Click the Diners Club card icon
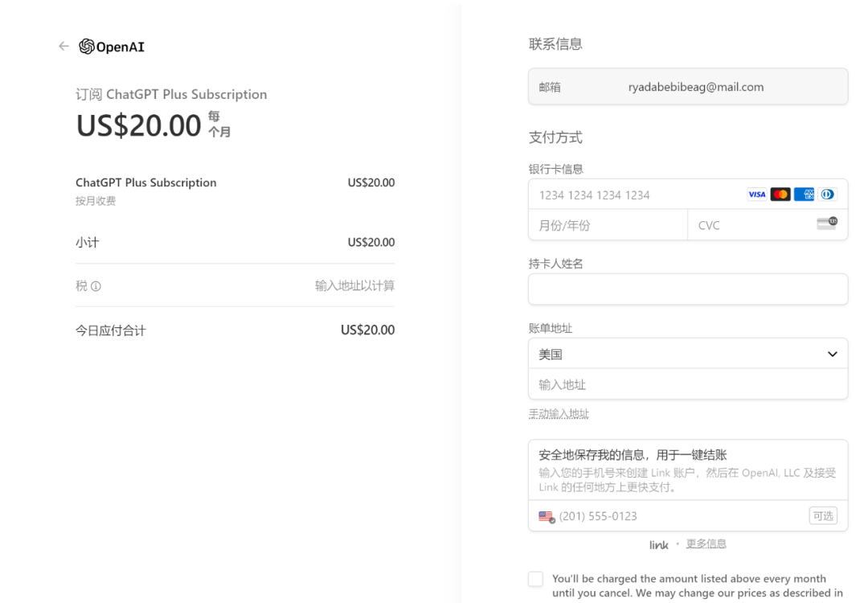The height and width of the screenshot is (603, 868). tap(827, 195)
